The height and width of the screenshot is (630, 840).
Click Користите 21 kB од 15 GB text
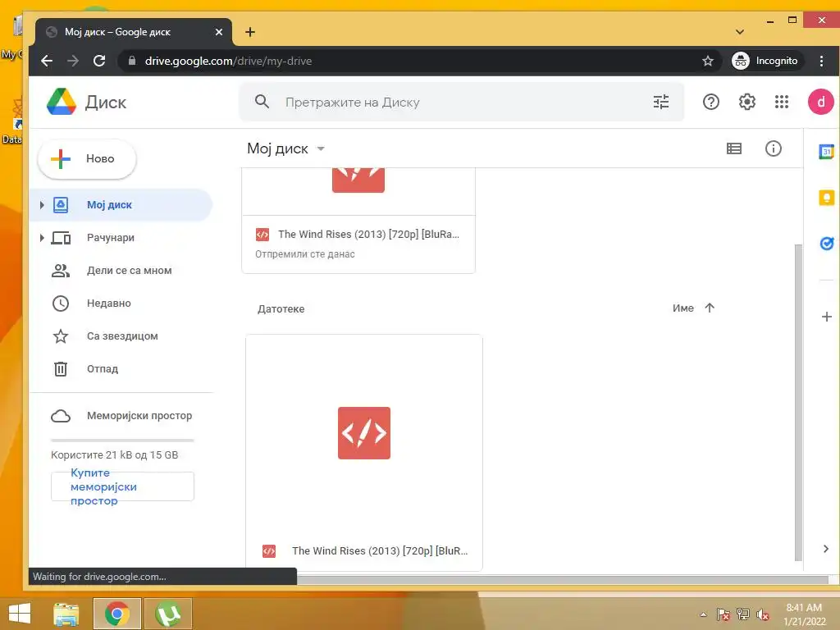pyautogui.click(x=115, y=454)
